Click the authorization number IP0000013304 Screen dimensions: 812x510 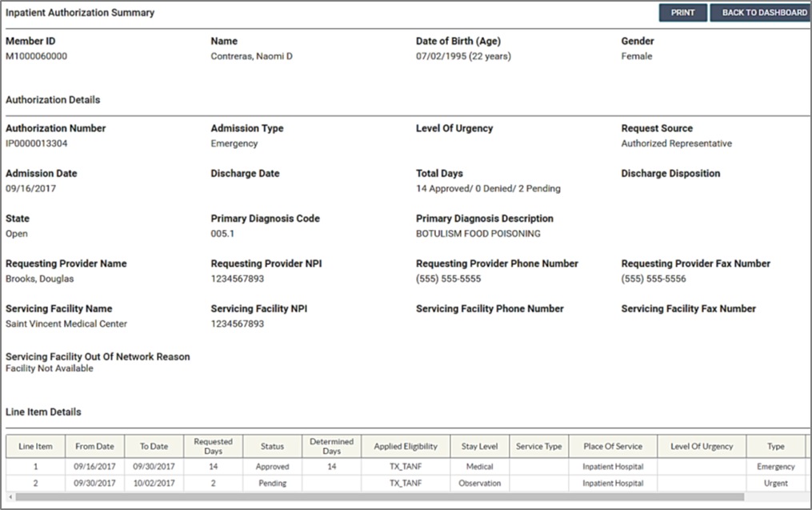pyautogui.click(x=38, y=144)
